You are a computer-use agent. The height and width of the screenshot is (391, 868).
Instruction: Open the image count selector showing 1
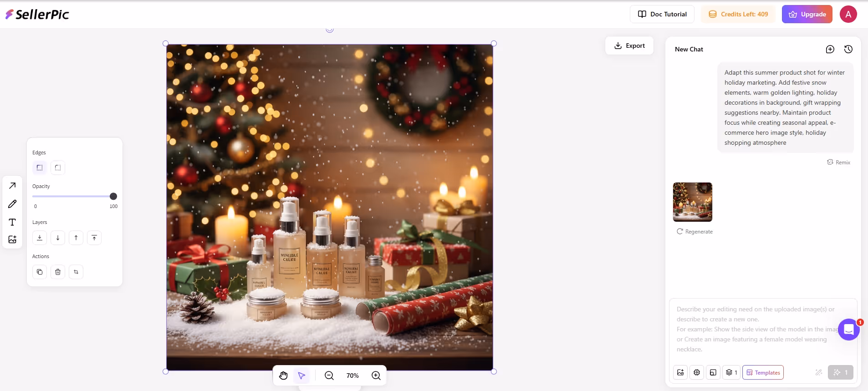731,372
